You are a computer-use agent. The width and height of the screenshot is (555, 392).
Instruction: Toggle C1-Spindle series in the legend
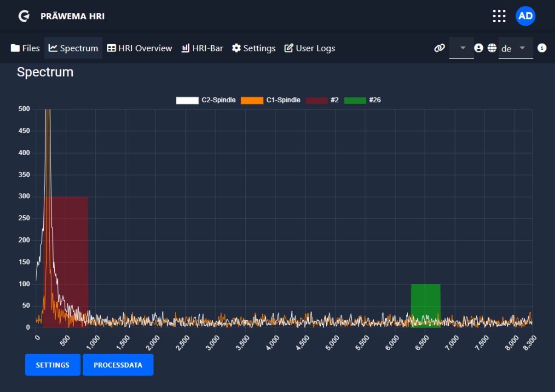pyautogui.click(x=271, y=100)
